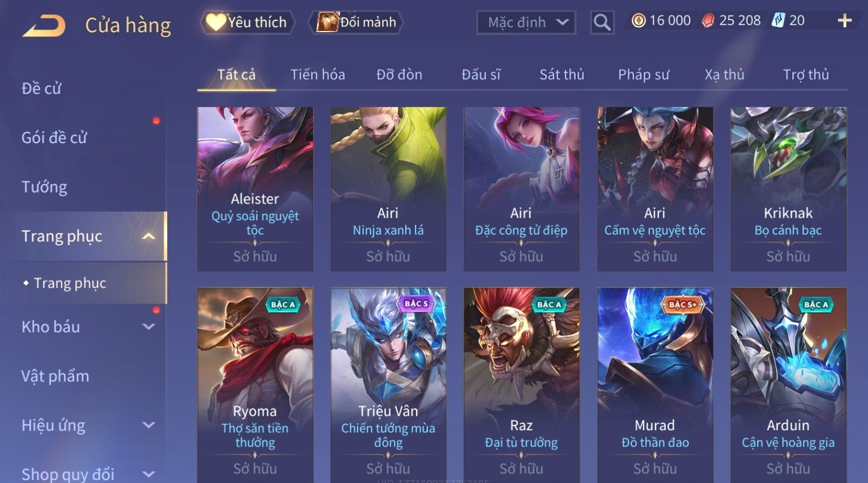Screen dimensions: 868x483
Task: Select Kriknak Bọ cánh bạc skin card
Action: (x=788, y=189)
